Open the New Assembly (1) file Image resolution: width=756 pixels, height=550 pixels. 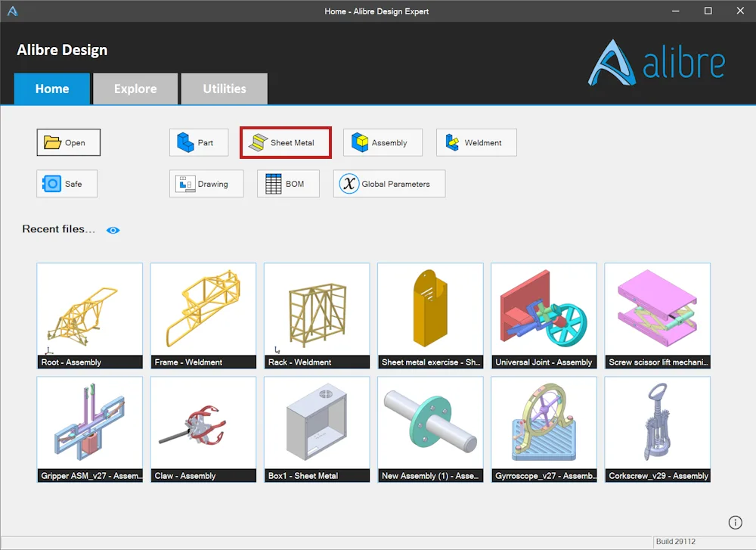click(x=431, y=430)
